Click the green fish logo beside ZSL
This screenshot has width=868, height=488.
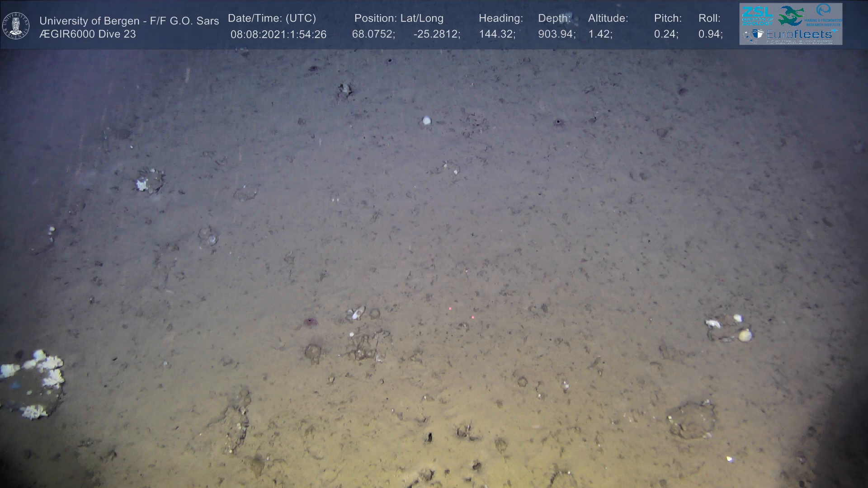791,15
